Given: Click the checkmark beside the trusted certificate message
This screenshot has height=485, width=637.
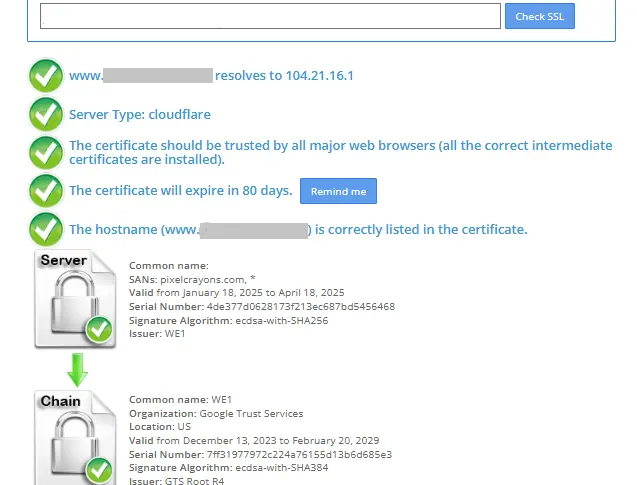Looking at the screenshot, I should pyautogui.click(x=46, y=152).
